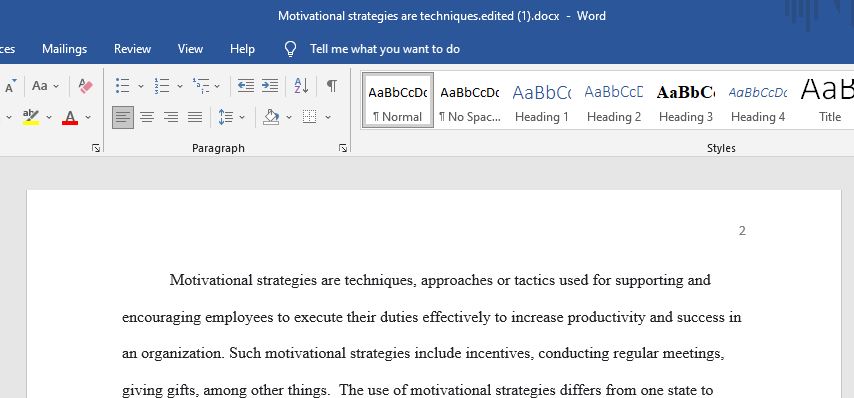Screen dimensions: 854x398
Task: Expand multilevel list dropdown arrow
Action: [x=217, y=86]
